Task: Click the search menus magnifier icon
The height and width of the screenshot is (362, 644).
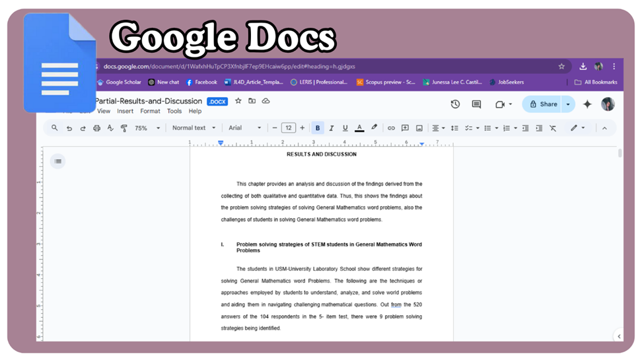Action: coord(54,127)
